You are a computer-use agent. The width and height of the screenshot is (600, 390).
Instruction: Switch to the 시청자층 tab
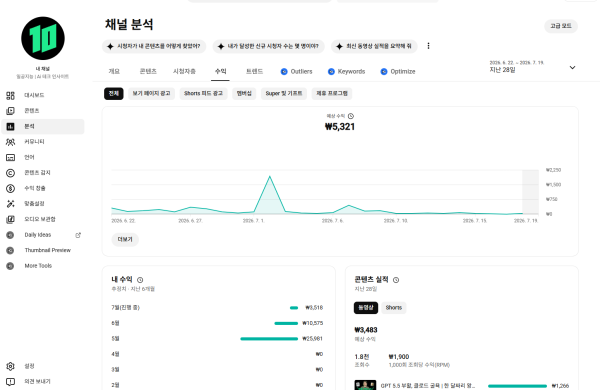[x=184, y=72]
